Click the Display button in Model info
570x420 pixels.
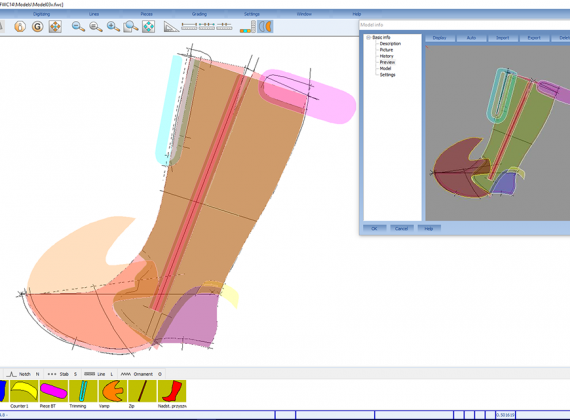(x=439, y=38)
